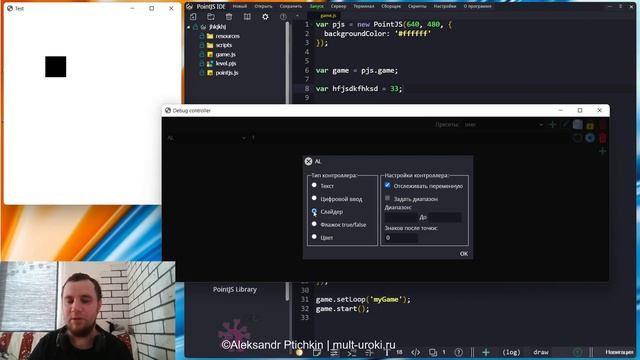Click the red trash icon in controller row
Screen dimensions: 640x360
[x=603, y=138]
